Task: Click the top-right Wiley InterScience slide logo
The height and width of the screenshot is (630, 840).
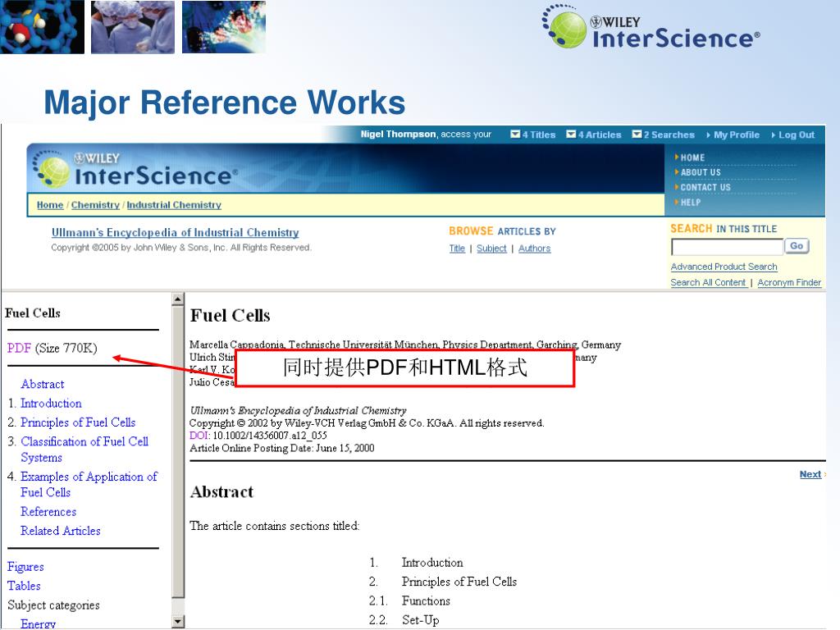Action: point(651,27)
